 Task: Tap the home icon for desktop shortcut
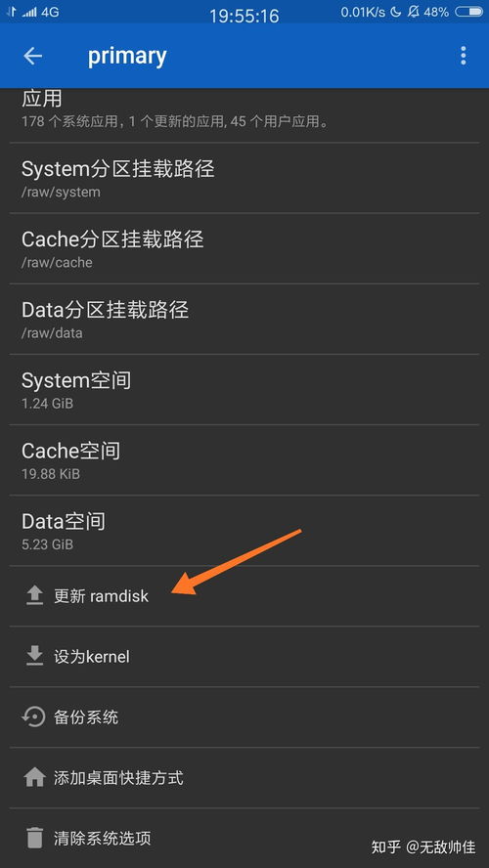(x=34, y=778)
